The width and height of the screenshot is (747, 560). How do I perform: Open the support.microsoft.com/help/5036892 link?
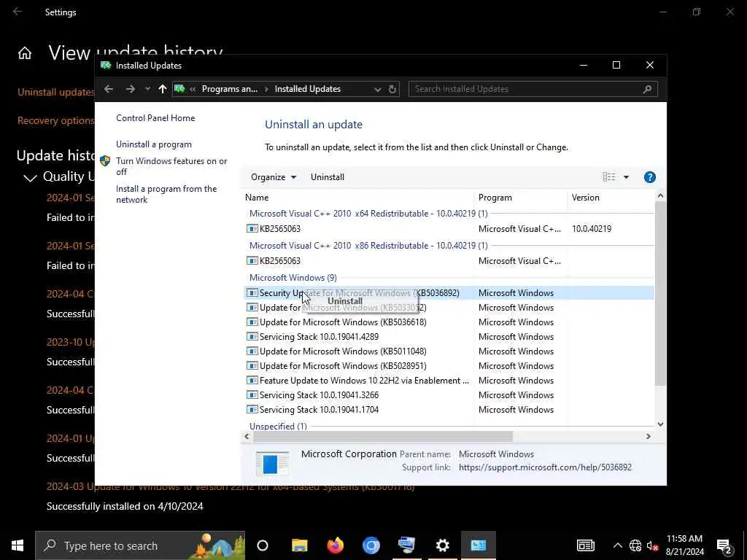(545, 467)
